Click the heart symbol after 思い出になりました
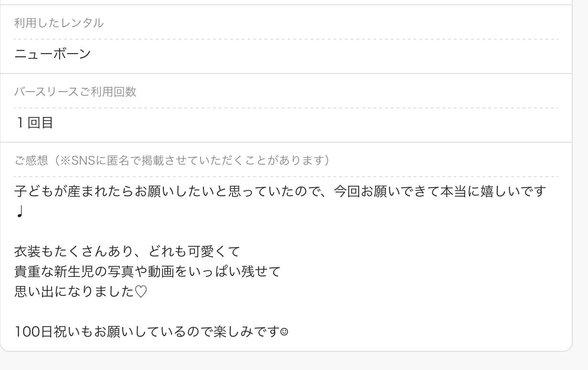 140,291
